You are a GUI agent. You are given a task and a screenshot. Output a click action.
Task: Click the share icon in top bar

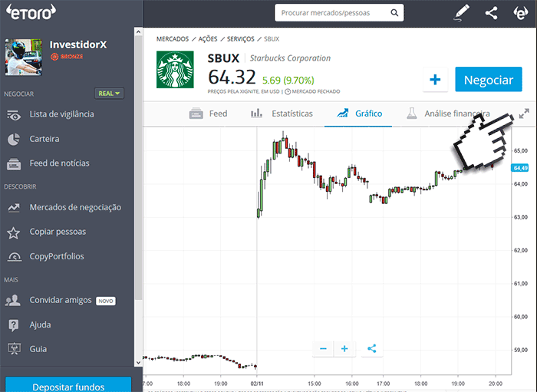[491, 12]
